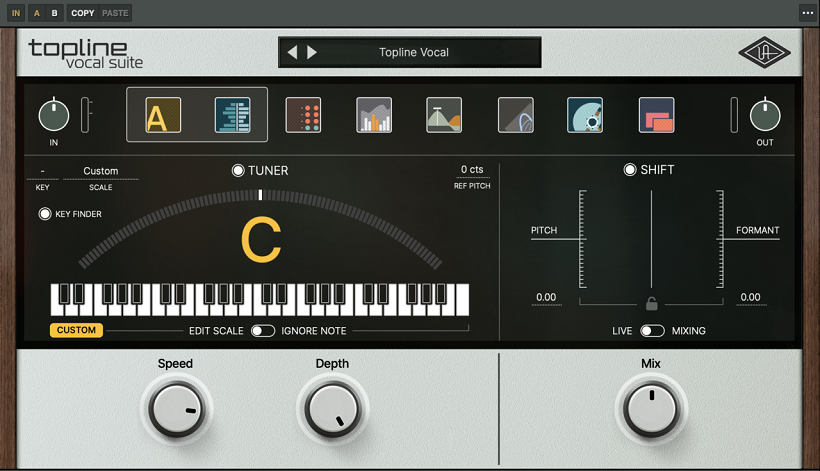Click the PITCH shift slider
The image size is (820, 471).
[583, 239]
